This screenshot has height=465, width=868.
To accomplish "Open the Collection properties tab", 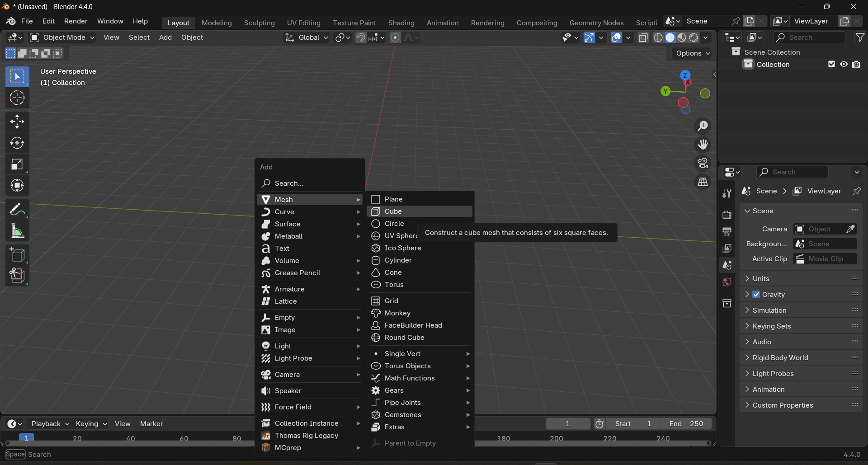I will [x=727, y=303].
